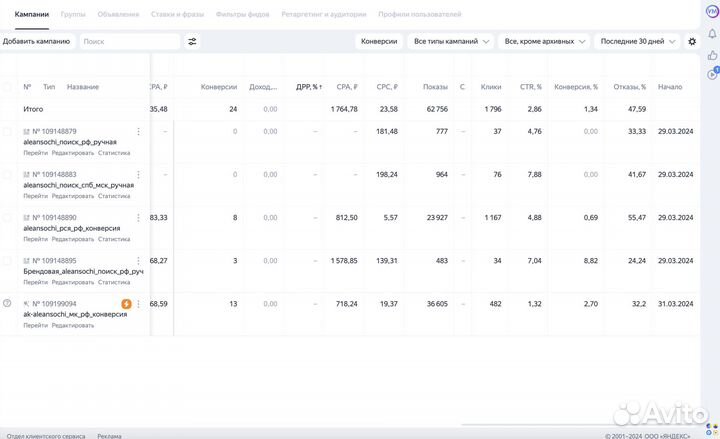Screen dimensions: 720x439
Task: Click into the 'Поиск' search field
Action: [128, 42]
